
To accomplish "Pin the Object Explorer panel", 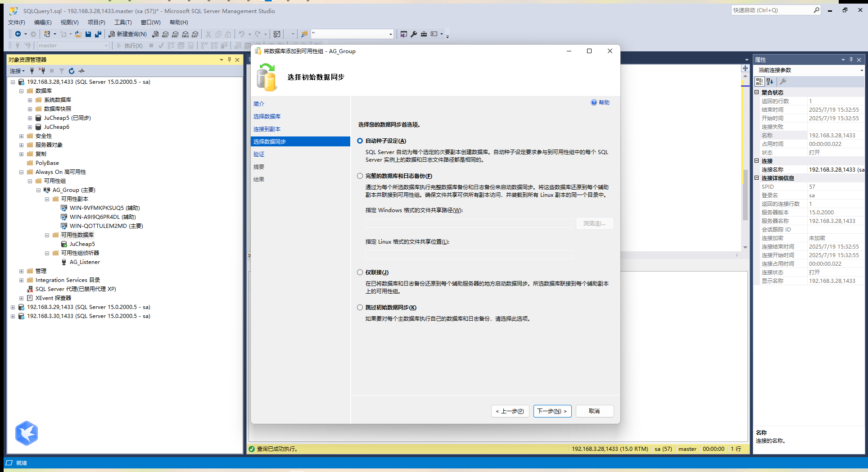I will click(x=229, y=59).
